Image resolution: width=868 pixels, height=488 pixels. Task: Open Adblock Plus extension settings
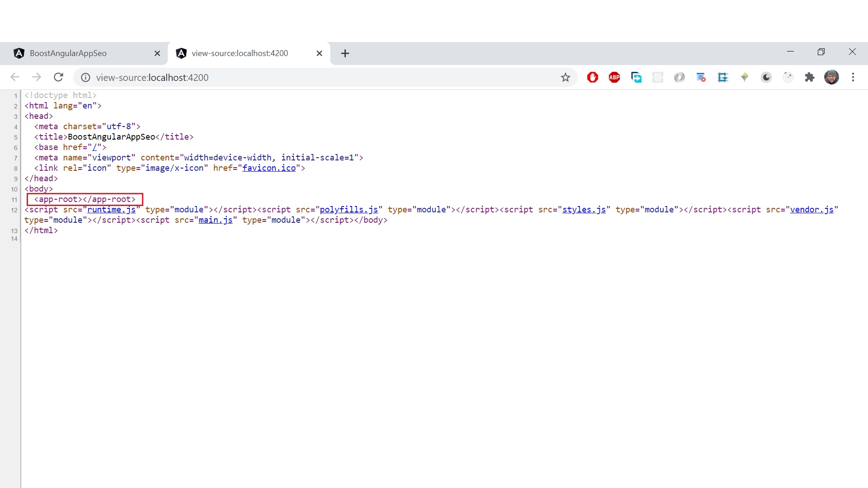[614, 77]
